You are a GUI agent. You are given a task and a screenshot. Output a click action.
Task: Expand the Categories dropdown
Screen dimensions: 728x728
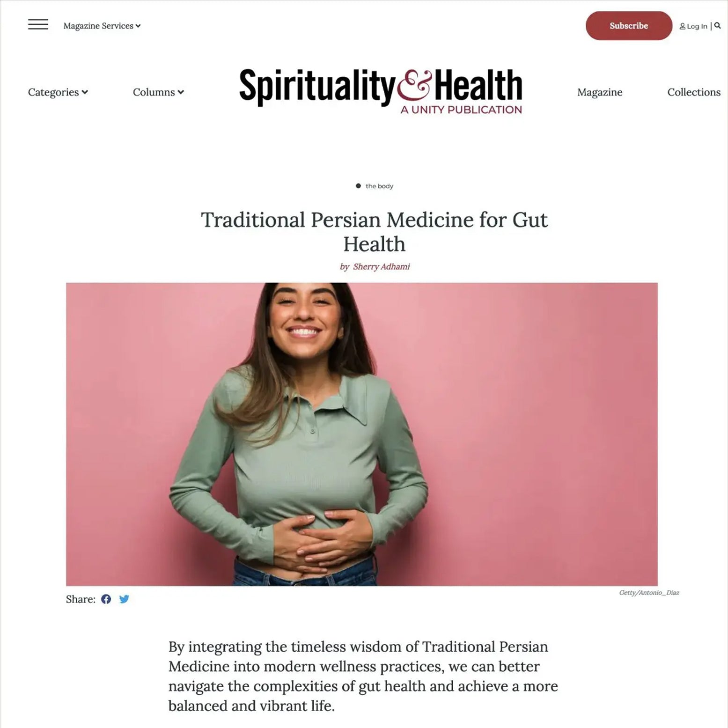pos(58,92)
